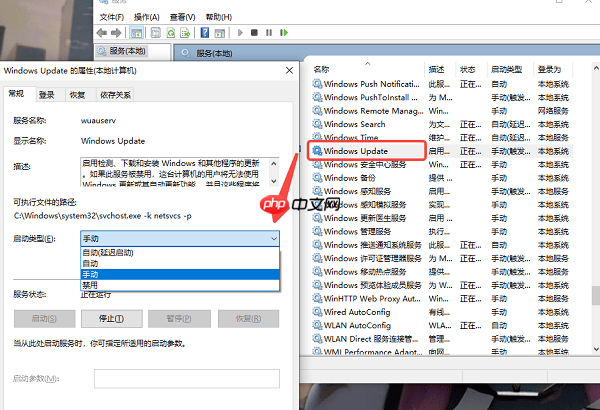This screenshot has width=600, height=410.
Task: Switch to the 登录 tab in properties dialog
Action: [47, 95]
